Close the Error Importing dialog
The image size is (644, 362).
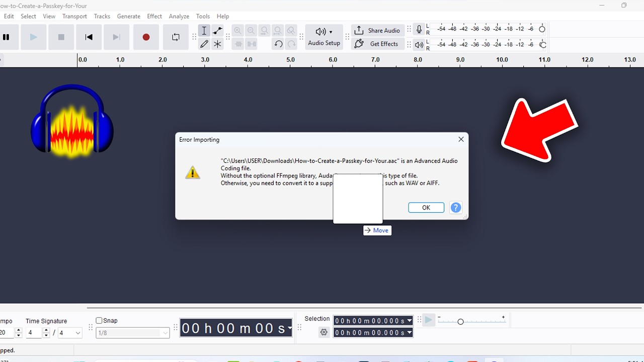tap(461, 139)
